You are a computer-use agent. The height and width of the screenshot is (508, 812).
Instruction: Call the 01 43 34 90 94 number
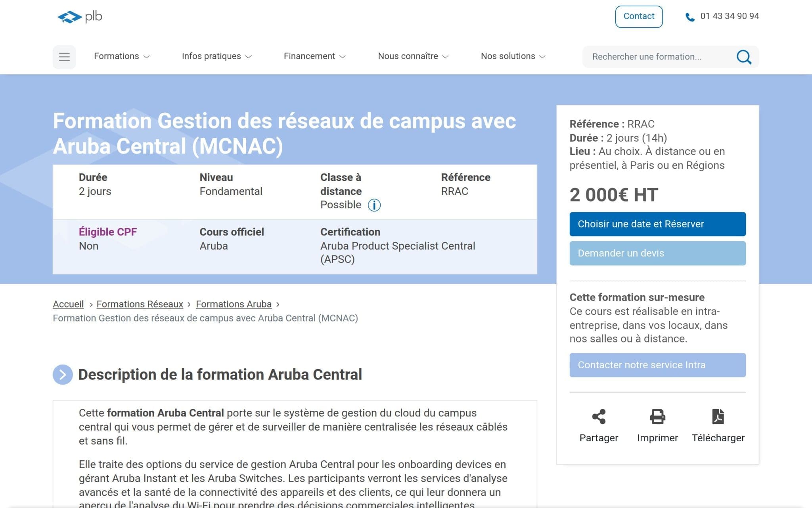(x=730, y=16)
